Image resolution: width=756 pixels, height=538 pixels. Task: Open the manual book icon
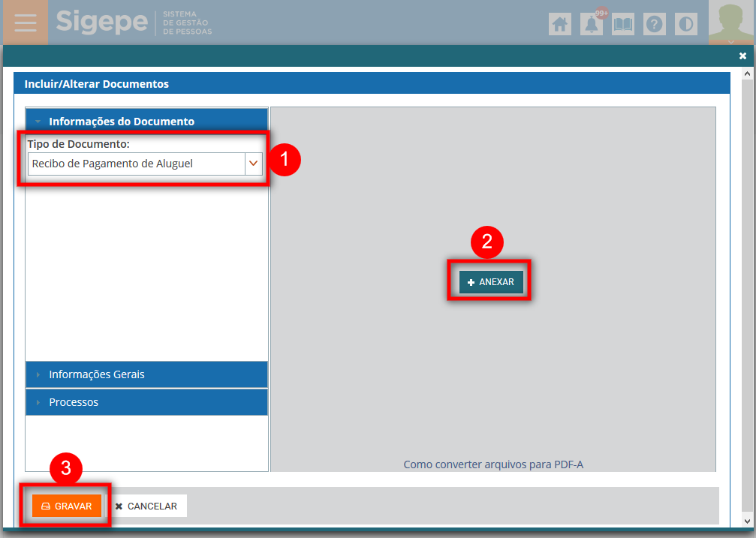623,24
